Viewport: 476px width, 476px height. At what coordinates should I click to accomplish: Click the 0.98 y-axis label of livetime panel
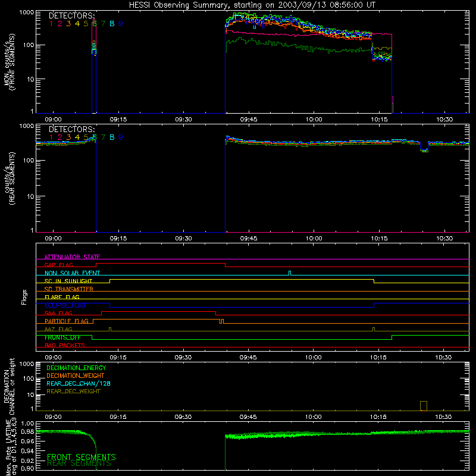coord(27,431)
